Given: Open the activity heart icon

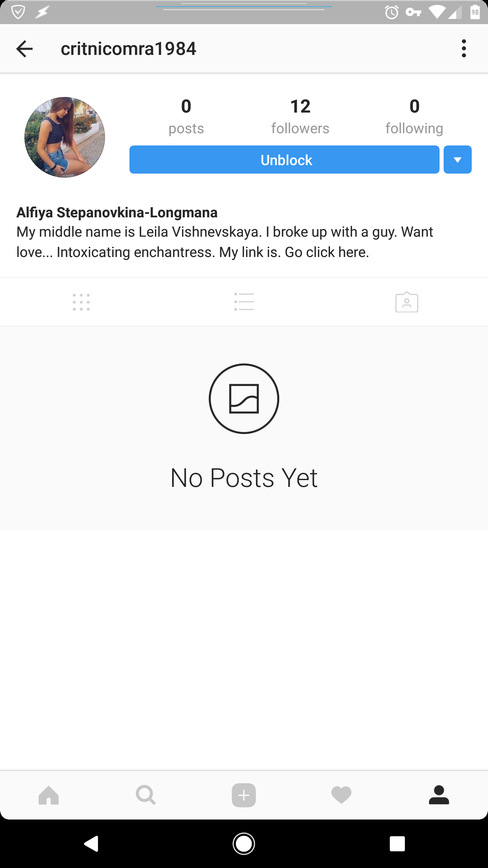Looking at the screenshot, I should coord(341,795).
